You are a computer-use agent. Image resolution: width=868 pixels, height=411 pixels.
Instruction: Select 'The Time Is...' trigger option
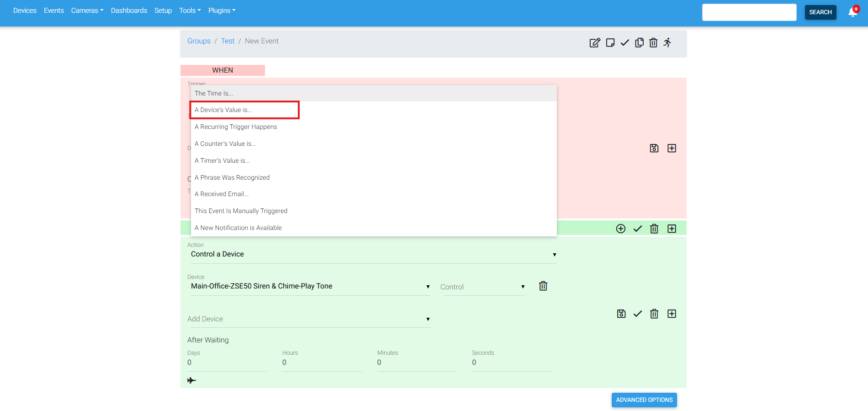[x=374, y=93]
